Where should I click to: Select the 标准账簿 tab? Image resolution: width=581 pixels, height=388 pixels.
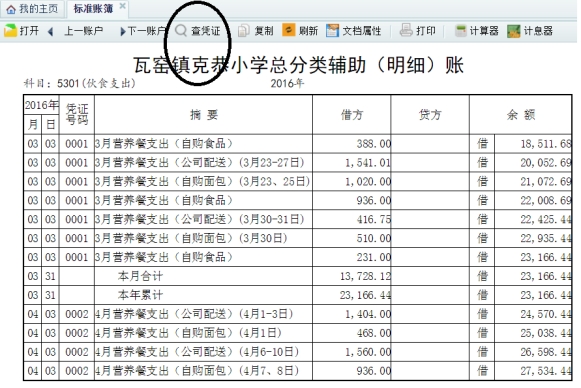93,9
